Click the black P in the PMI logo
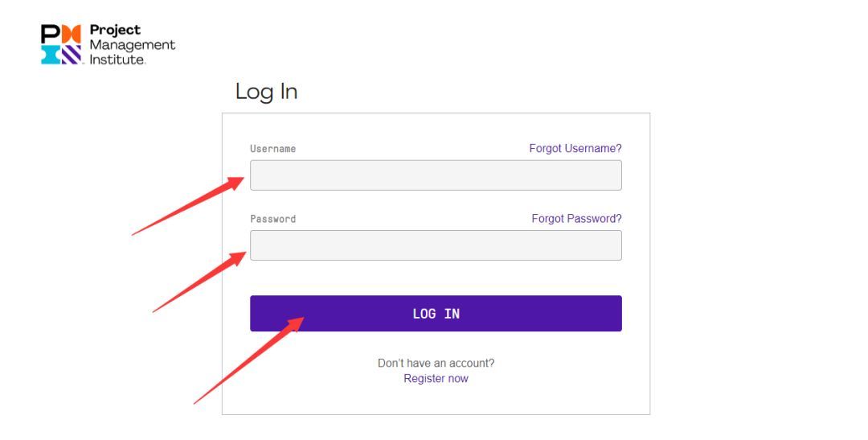 50,33
